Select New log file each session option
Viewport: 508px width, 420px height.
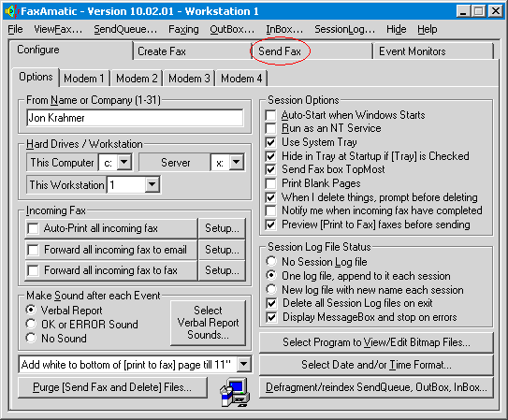(271, 289)
